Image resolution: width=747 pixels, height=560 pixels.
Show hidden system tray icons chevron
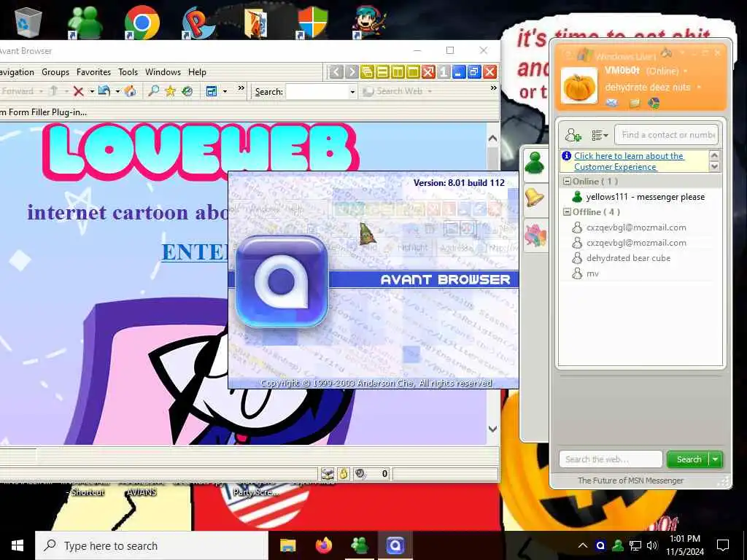click(x=582, y=545)
